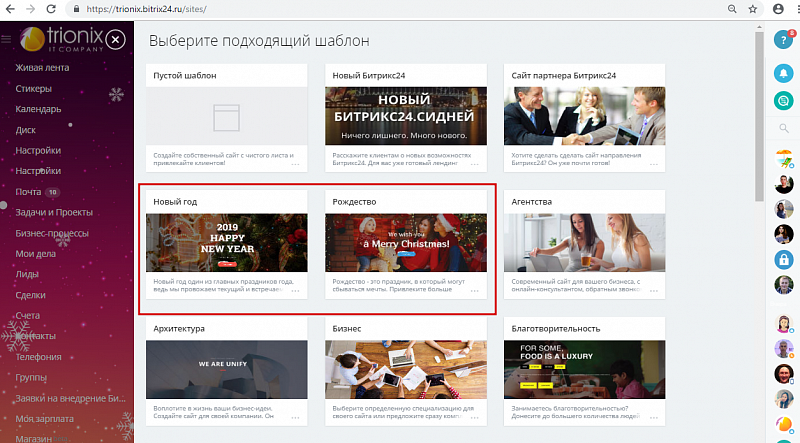Click the Рождество card title

[354, 202]
